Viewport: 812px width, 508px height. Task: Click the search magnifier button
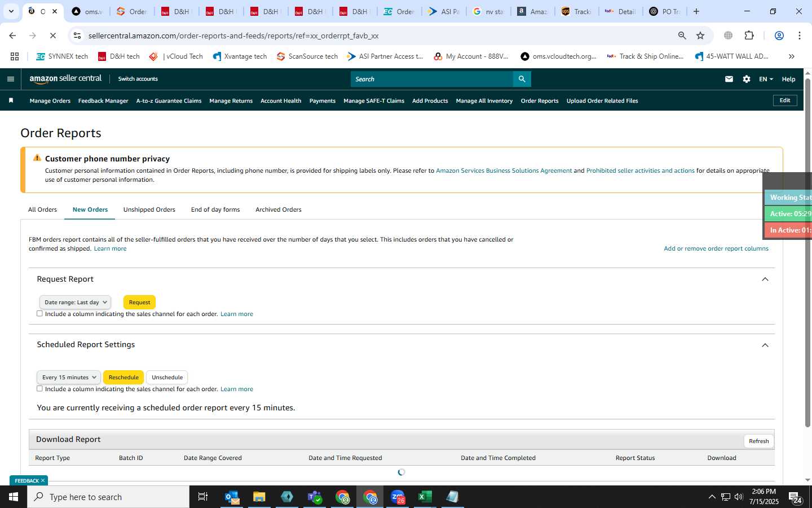(x=522, y=79)
